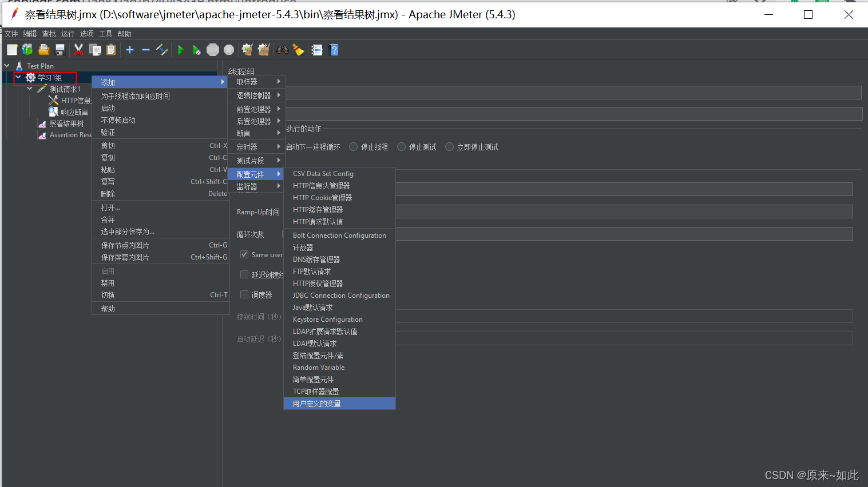Click into the 循环次数 input field
The height and width of the screenshot is (487, 868).
(x=624, y=234)
